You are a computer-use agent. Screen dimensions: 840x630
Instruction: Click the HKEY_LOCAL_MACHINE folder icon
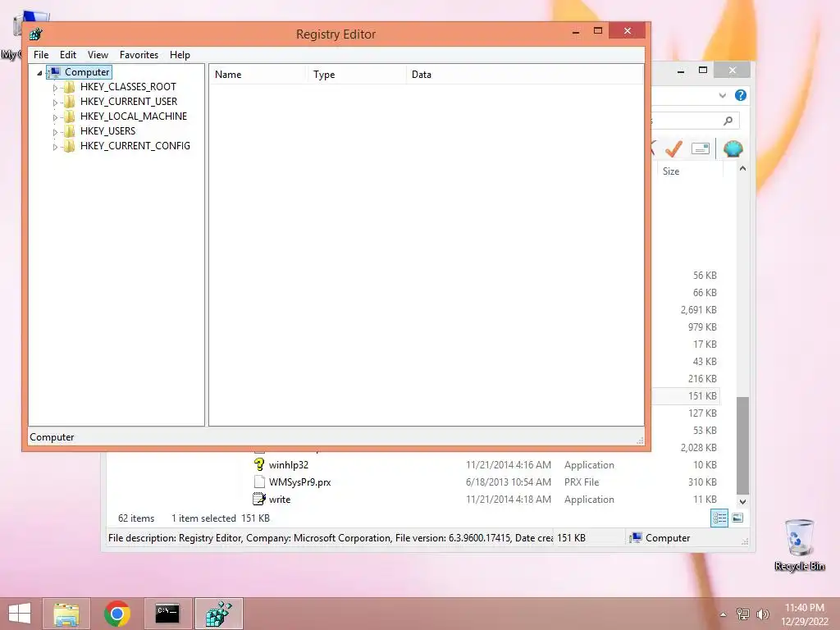(69, 116)
